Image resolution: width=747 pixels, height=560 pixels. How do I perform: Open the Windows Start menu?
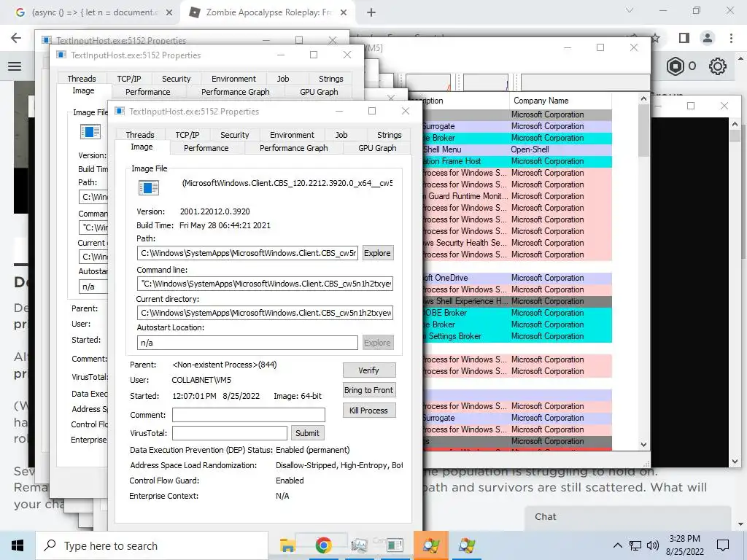pyautogui.click(x=18, y=545)
